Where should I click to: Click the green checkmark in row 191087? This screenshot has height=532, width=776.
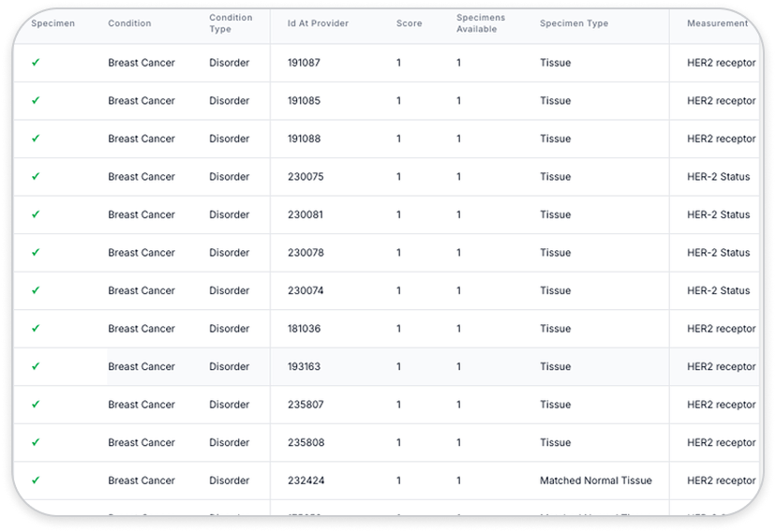(36, 63)
